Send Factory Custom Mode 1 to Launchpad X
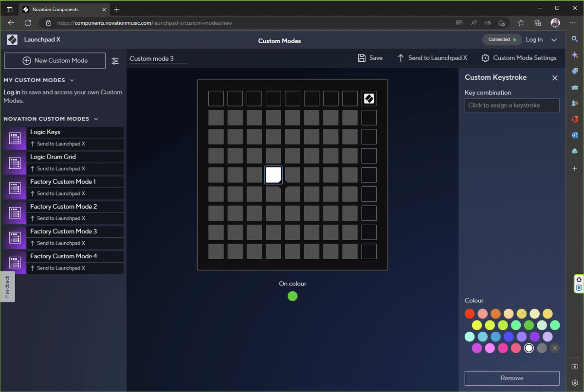 click(x=57, y=194)
